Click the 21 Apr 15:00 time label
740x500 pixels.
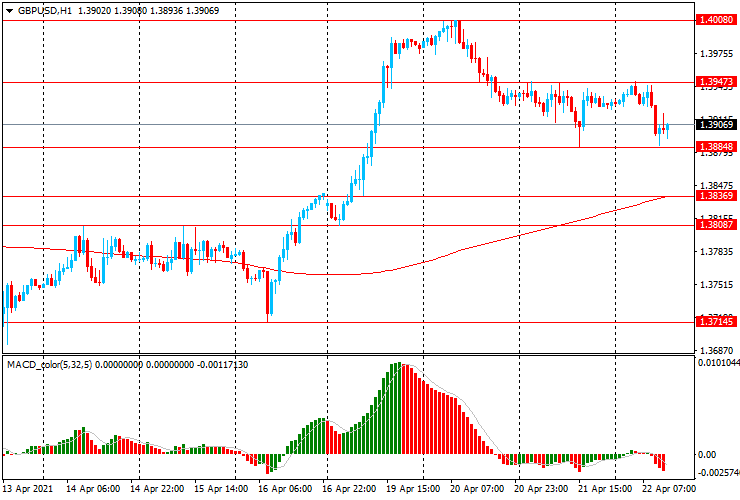[605, 488]
